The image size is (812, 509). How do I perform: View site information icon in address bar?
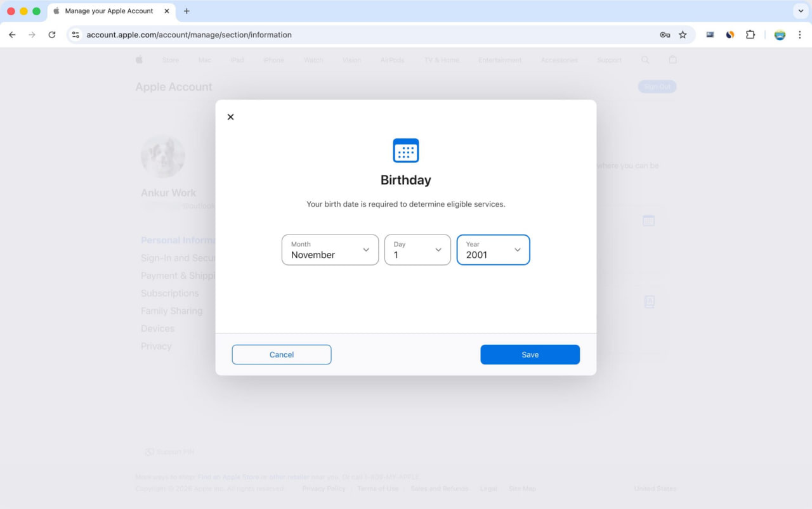pyautogui.click(x=75, y=35)
